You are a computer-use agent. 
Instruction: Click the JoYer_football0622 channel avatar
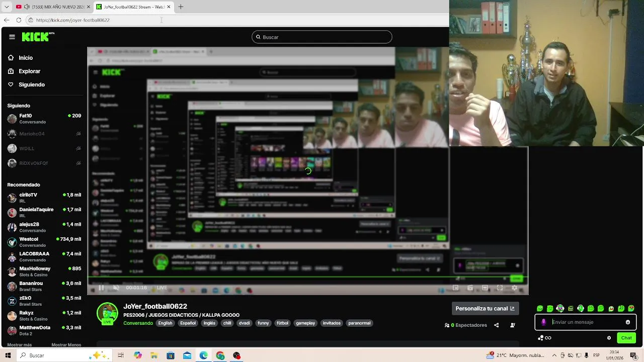(107, 313)
